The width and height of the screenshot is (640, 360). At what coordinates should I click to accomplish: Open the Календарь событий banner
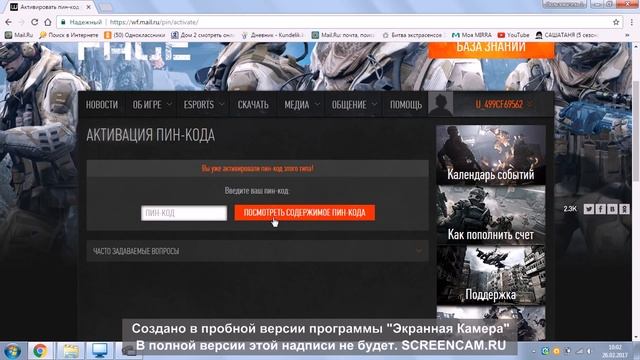pos(491,155)
